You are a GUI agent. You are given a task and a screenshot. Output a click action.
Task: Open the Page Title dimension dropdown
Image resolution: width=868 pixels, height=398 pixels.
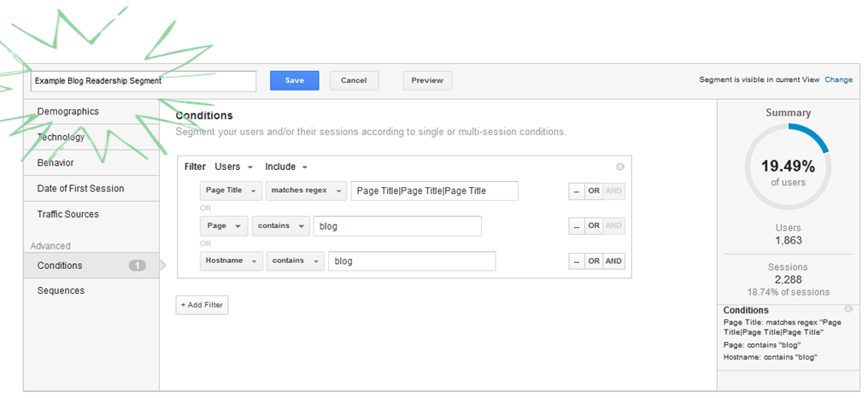(231, 190)
